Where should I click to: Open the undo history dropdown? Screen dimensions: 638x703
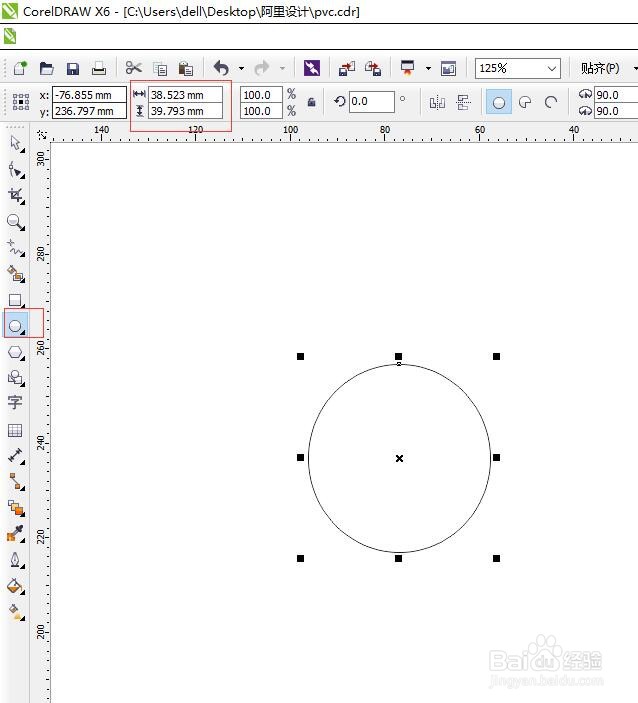pos(242,69)
